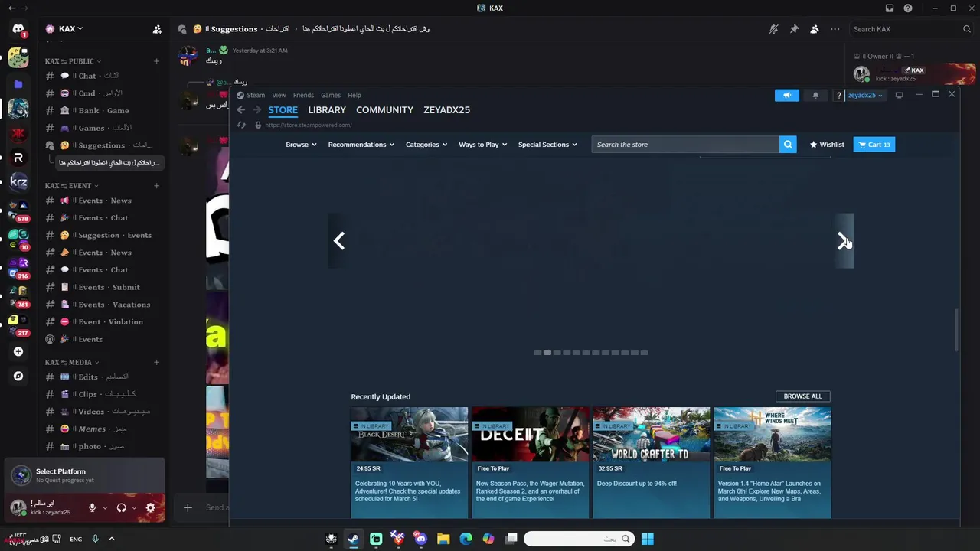Collapse the KAX MEDIA category
This screenshot has width=980, height=551.
[x=71, y=363]
